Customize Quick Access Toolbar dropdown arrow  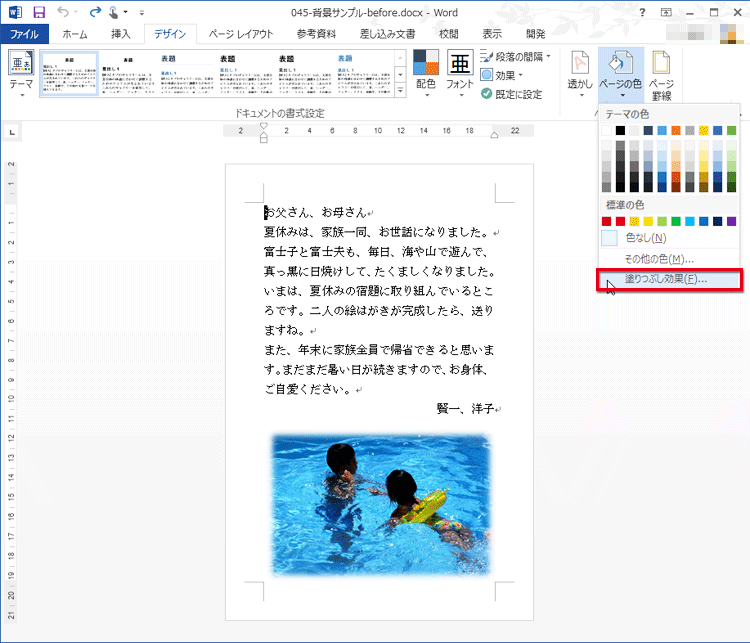tap(142, 12)
